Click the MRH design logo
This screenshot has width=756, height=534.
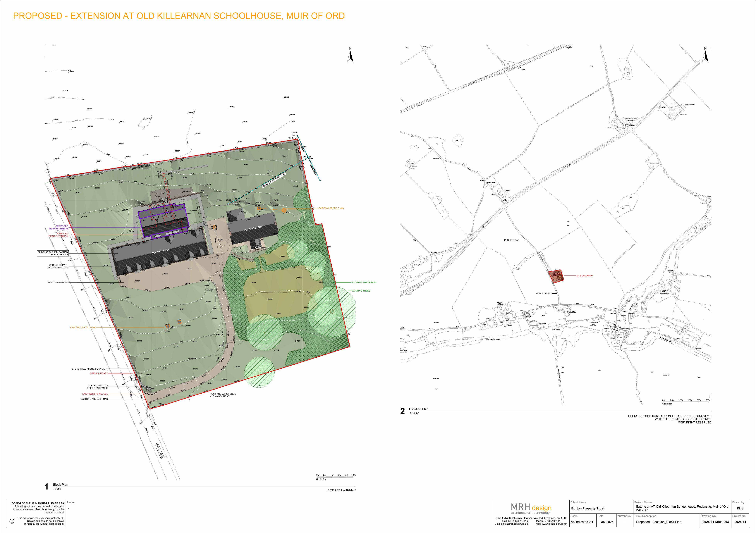coord(531,509)
